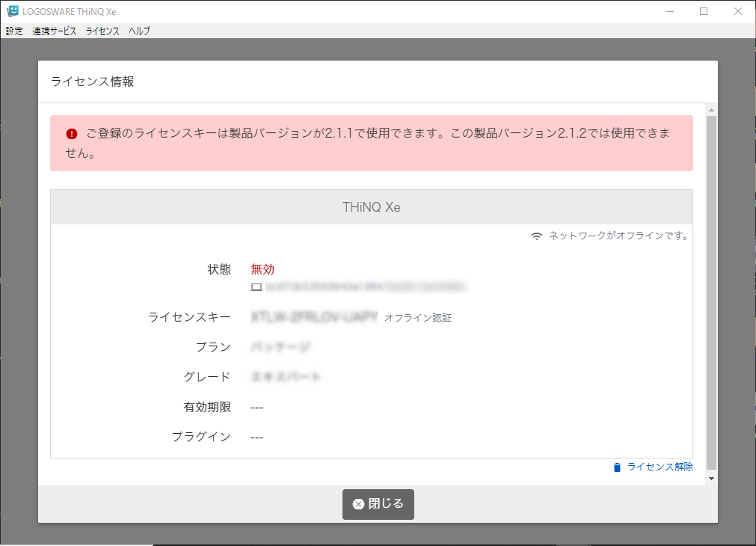This screenshot has width=756, height=546.
Task: Click the ネットワークがオフラインです message
Action: pyautogui.click(x=618, y=236)
